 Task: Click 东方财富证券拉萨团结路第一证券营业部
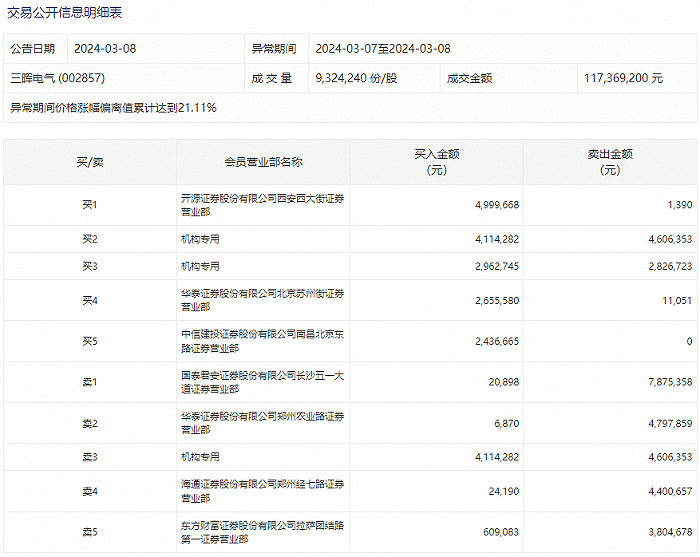tap(262, 532)
